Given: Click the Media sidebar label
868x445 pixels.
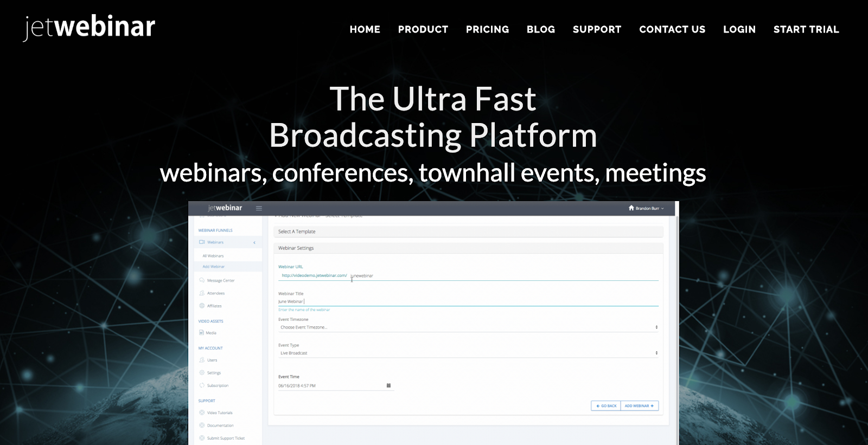Looking at the screenshot, I should point(212,333).
